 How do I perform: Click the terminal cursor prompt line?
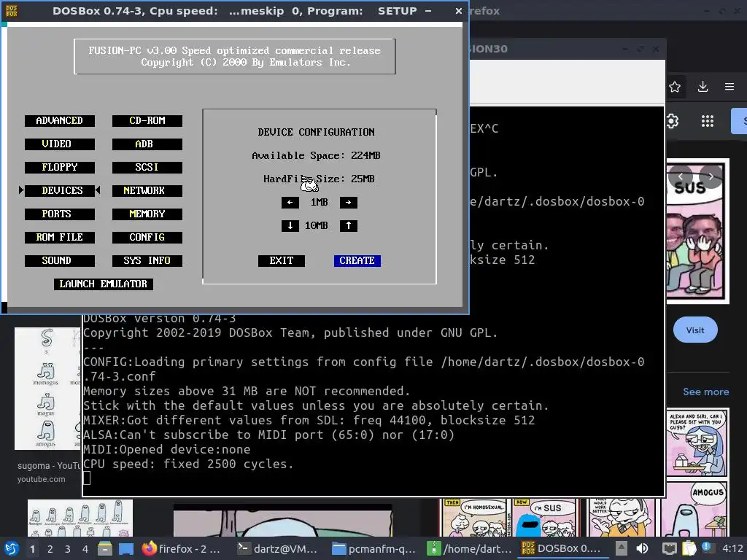(88, 478)
